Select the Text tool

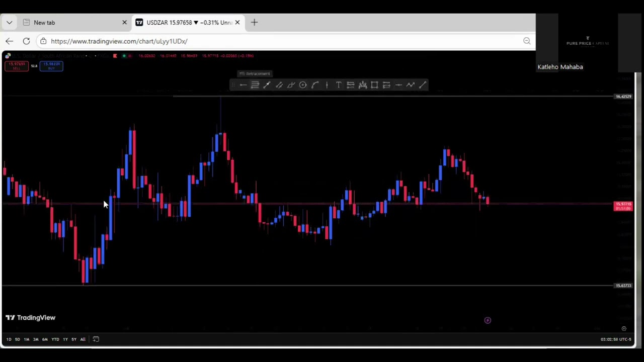coord(339,85)
